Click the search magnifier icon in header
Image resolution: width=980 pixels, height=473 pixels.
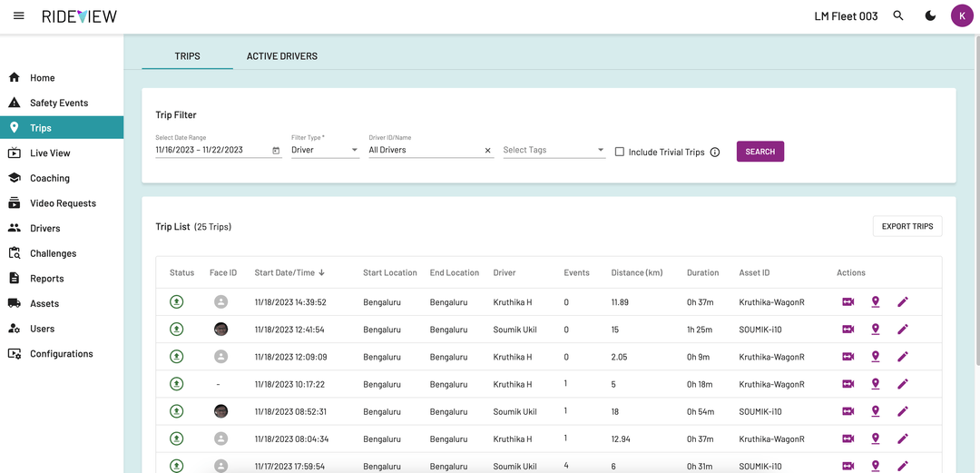click(x=898, y=16)
